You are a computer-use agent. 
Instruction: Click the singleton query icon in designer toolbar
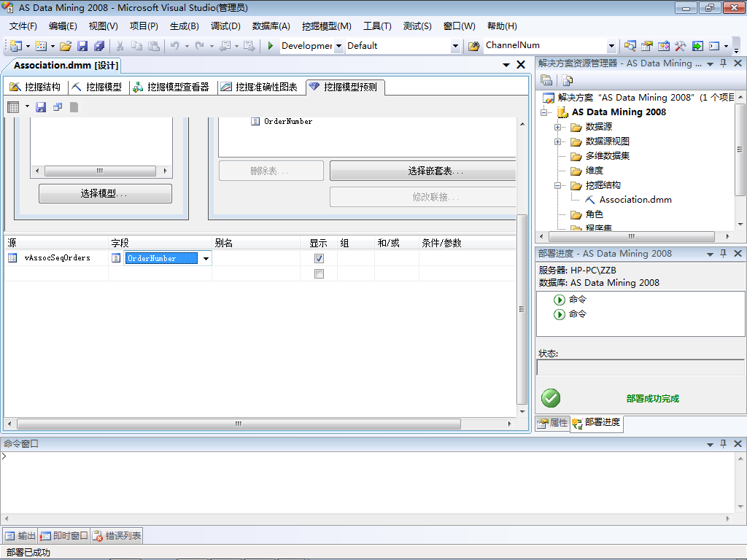click(x=58, y=107)
